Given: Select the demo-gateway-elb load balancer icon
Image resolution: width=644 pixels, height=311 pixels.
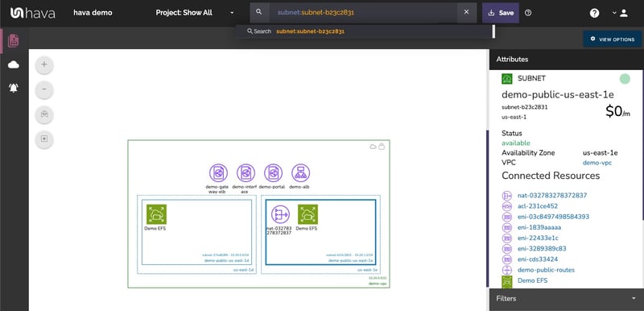Looking at the screenshot, I should coord(218,173).
